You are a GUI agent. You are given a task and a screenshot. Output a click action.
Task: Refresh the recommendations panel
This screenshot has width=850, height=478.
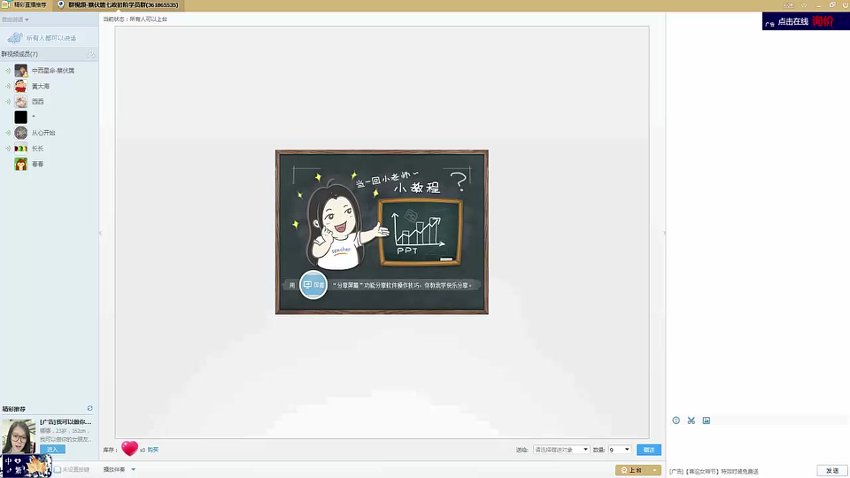(x=90, y=408)
